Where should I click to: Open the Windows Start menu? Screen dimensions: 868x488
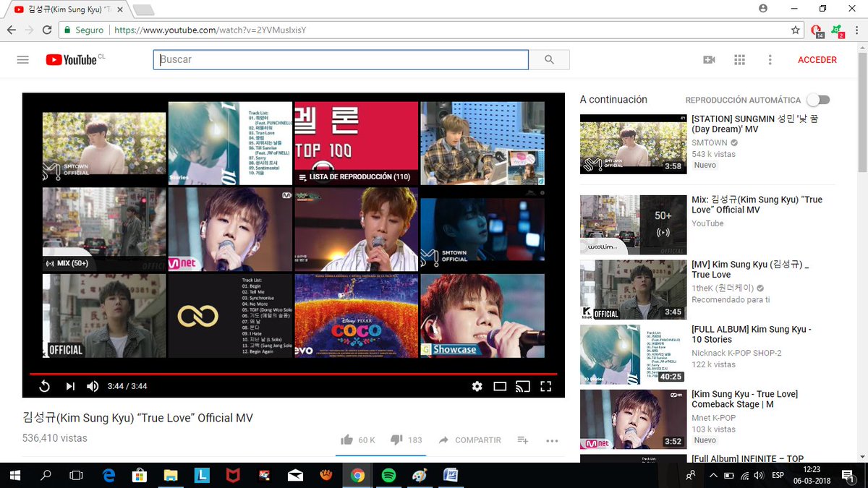point(15,475)
